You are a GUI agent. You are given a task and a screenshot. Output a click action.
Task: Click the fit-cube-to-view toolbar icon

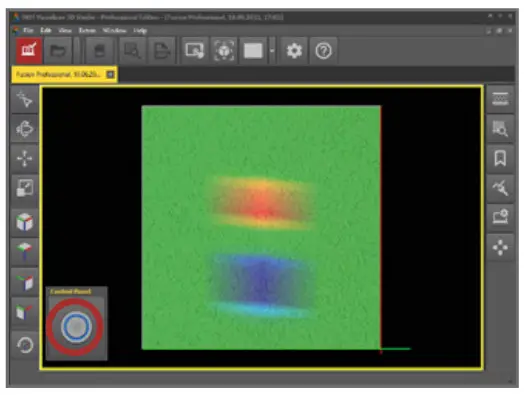224,51
